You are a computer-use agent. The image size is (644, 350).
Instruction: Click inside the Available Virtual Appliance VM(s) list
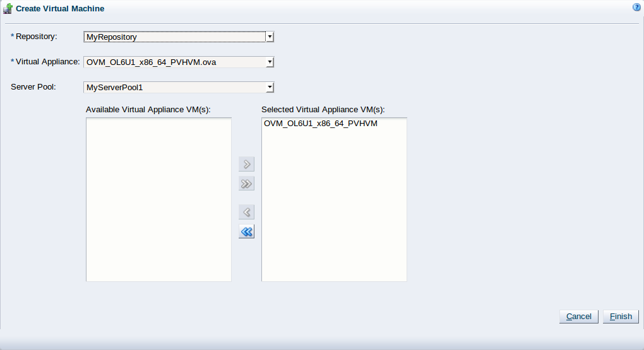[158, 199]
